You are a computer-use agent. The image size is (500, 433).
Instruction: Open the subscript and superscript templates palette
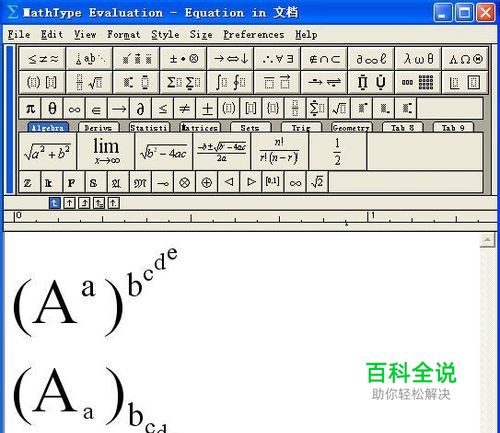(136, 82)
